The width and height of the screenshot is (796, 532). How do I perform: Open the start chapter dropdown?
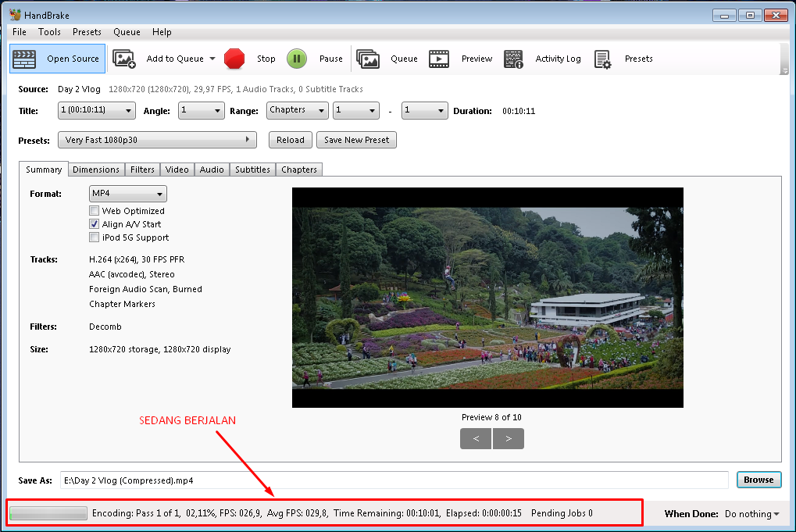click(x=356, y=110)
